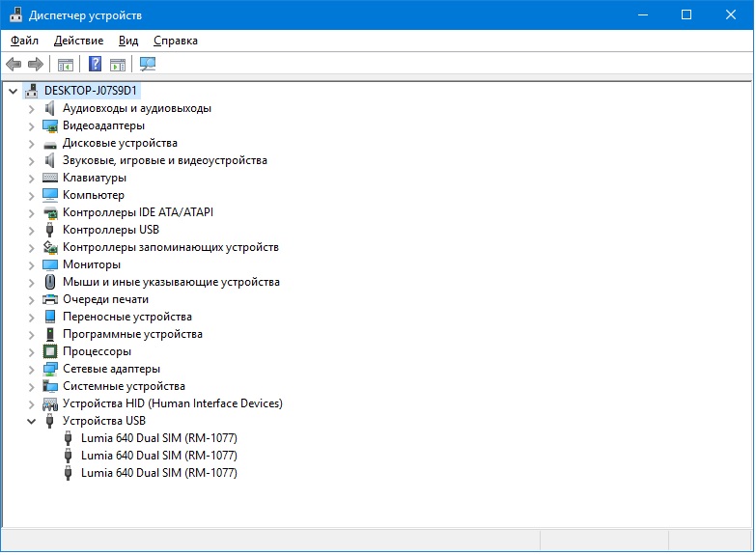The height and width of the screenshot is (555, 756).
Task: Expand the Мониторы category
Action: [31, 265]
